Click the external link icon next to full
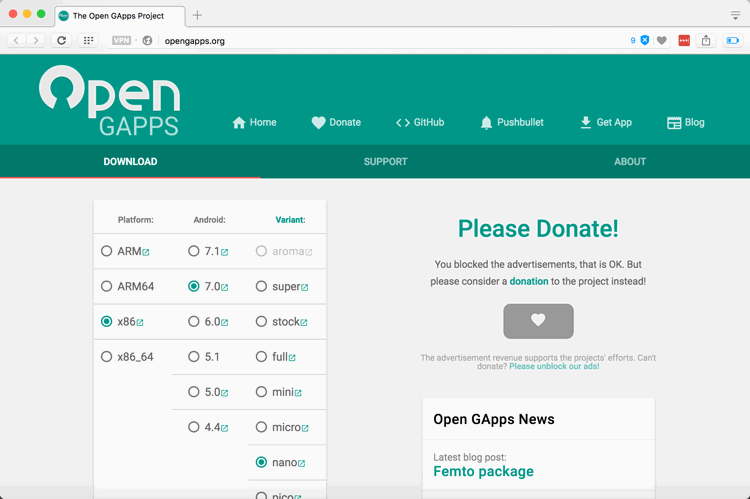The height and width of the screenshot is (499, 750). tap(292, 358)
